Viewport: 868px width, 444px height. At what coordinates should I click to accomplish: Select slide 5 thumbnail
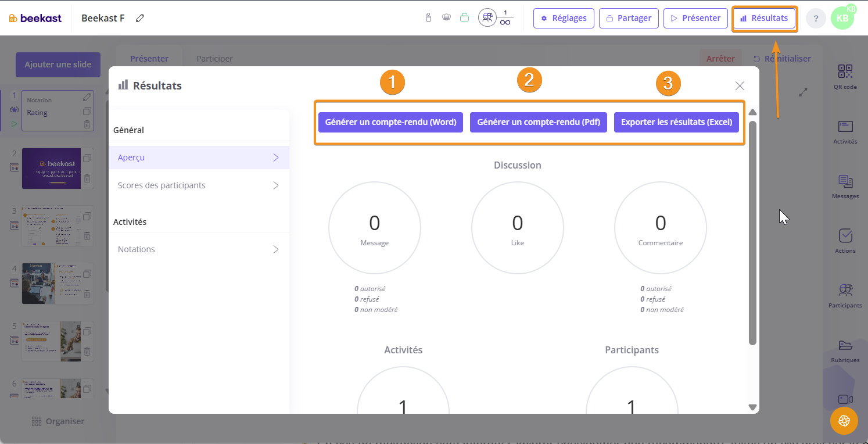point(52,342)
